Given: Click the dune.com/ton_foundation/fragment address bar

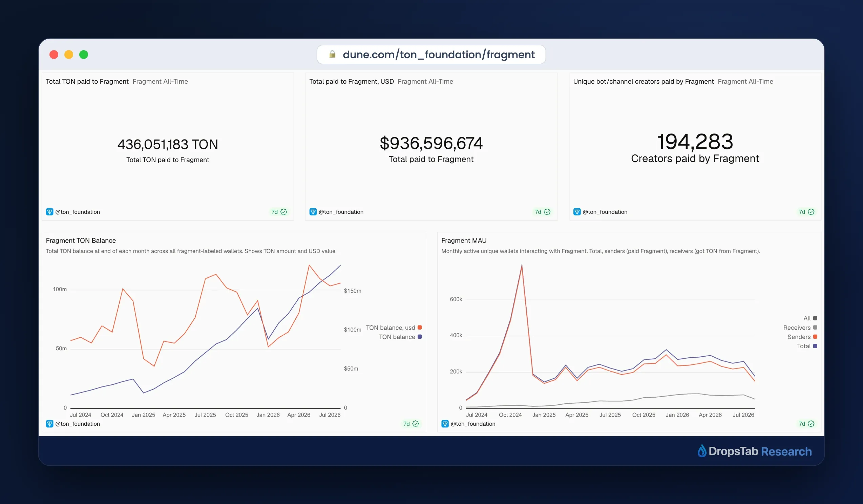Looking at the screenshot, I should point(431,55).
